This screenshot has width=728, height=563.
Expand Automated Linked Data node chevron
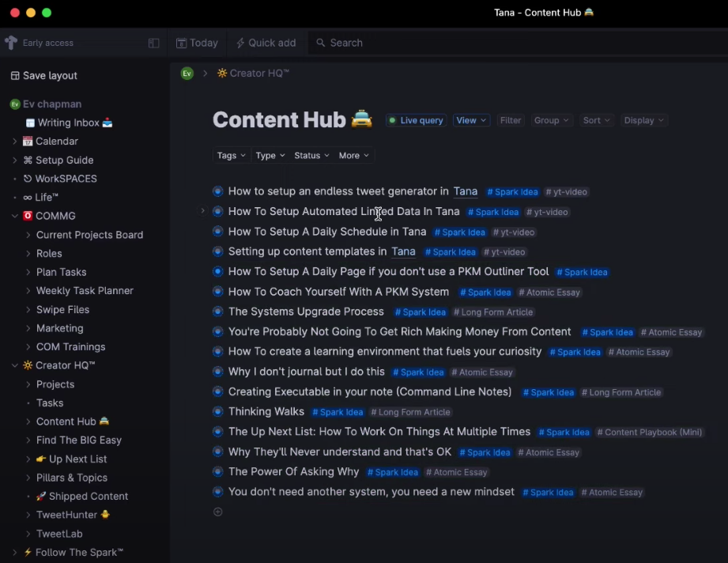[x=202, y=211]
